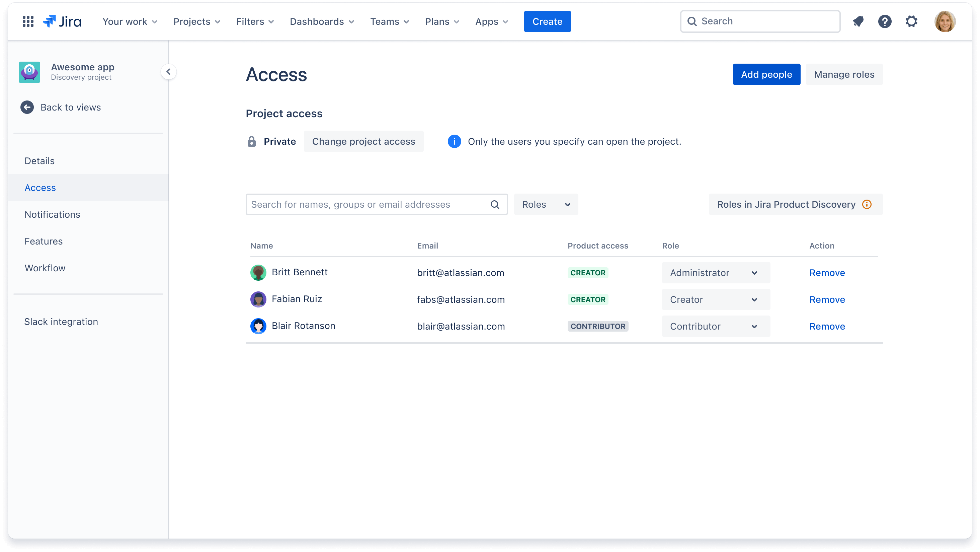This screenshot has width=980, height=552.
Task: Click the settings gear icon
Action: point(911,21)
